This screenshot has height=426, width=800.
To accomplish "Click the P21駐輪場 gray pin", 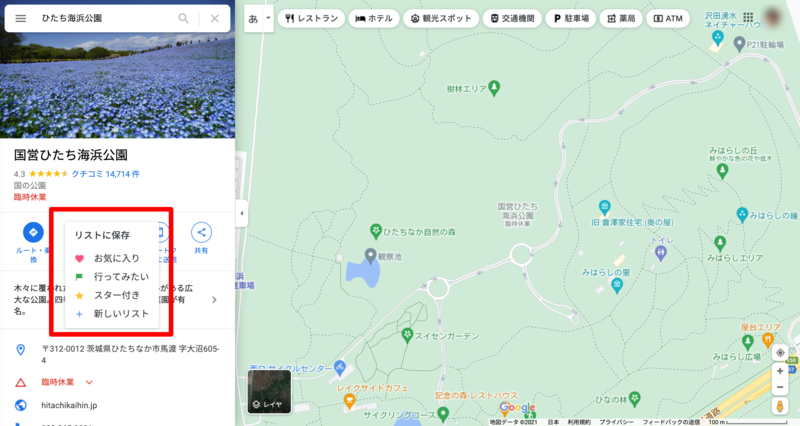I will [739, 44].
